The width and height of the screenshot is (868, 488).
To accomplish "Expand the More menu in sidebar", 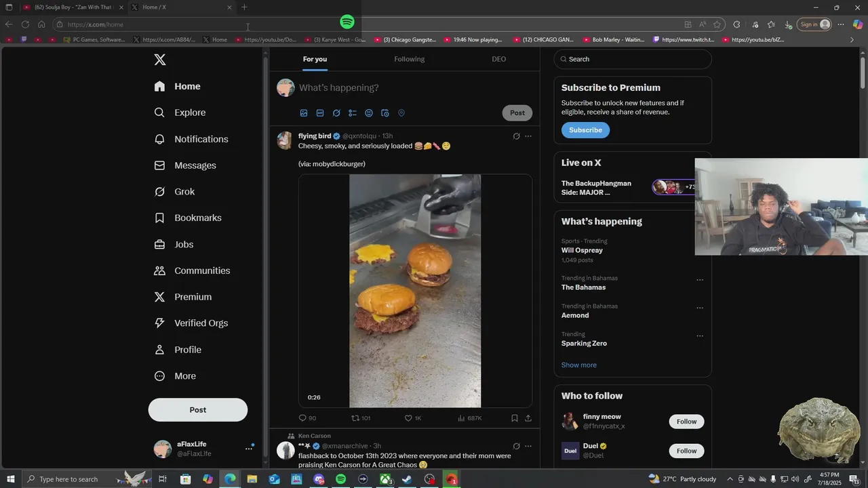I will pyautogui.click(x=175, y=376).
